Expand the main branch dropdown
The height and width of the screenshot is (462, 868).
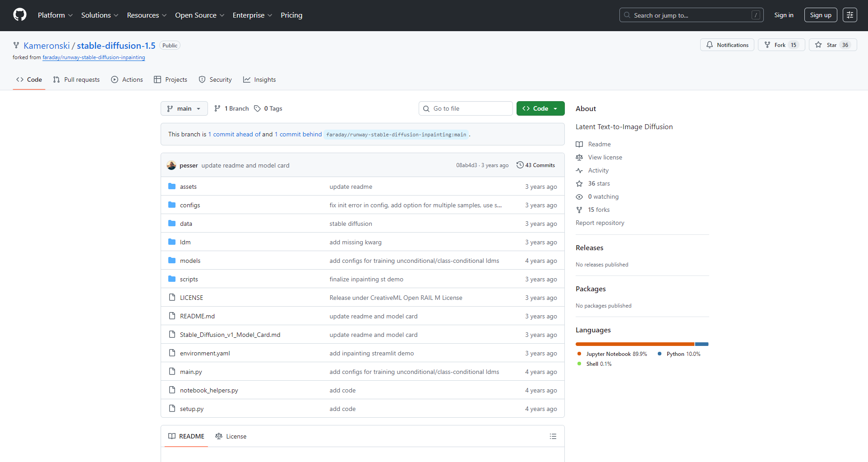[x=184, y=108]
